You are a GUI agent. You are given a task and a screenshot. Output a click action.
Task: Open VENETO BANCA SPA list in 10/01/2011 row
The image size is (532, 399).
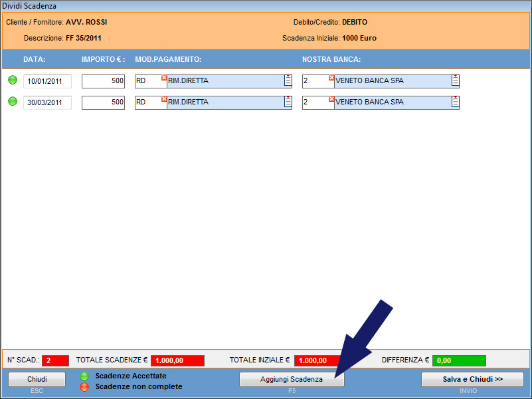(455, 81)
